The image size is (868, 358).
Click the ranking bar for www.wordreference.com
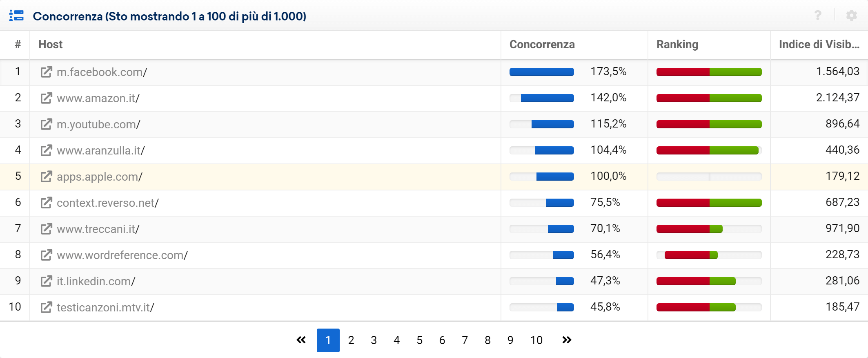(x=709, y=255)
